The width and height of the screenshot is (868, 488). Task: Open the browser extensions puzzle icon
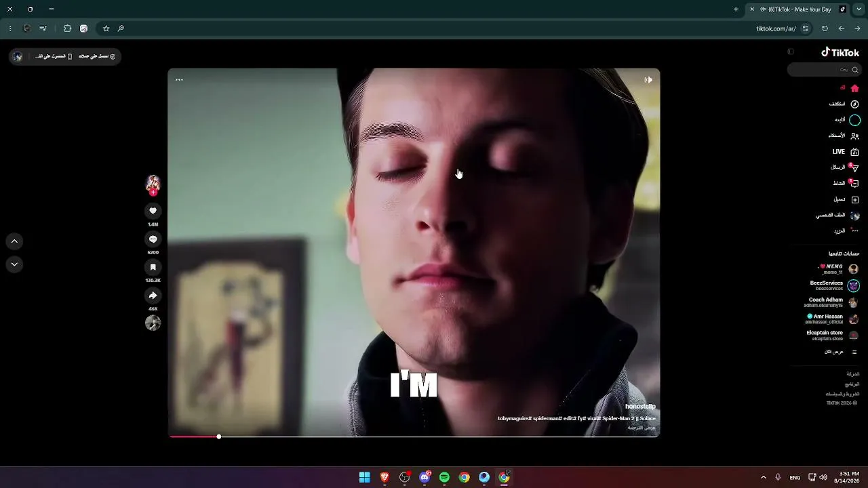point(67,28)
